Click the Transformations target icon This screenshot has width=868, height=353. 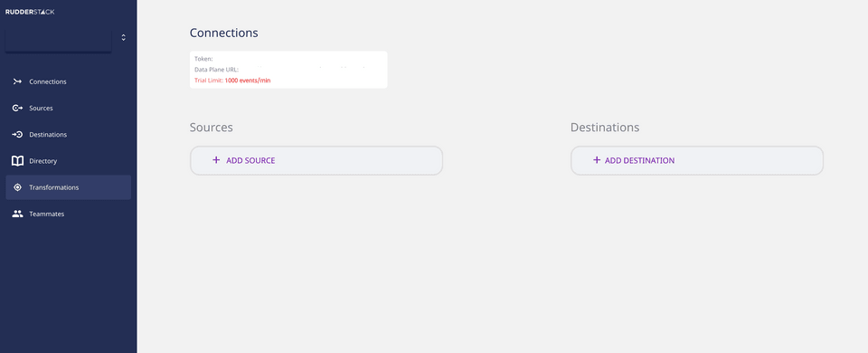[x=17, y=187]
